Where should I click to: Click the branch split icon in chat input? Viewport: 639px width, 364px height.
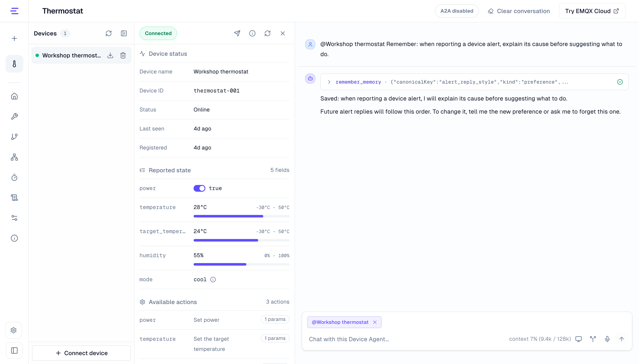click(x=593, y=339)
